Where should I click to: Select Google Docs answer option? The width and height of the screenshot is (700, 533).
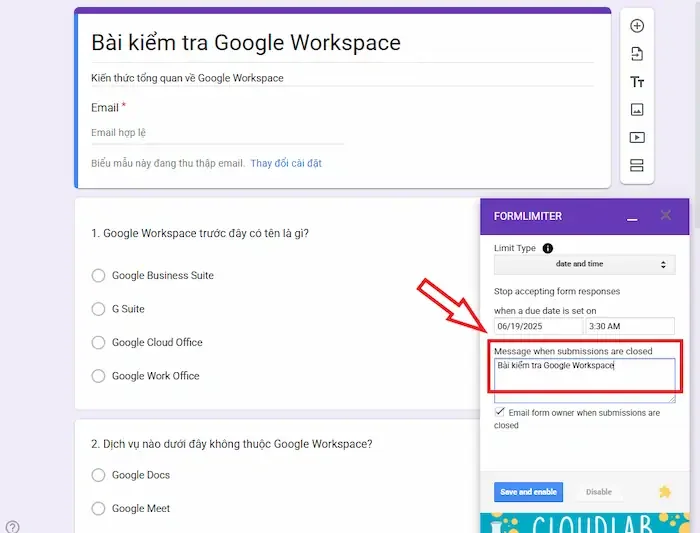click(98, 475)
